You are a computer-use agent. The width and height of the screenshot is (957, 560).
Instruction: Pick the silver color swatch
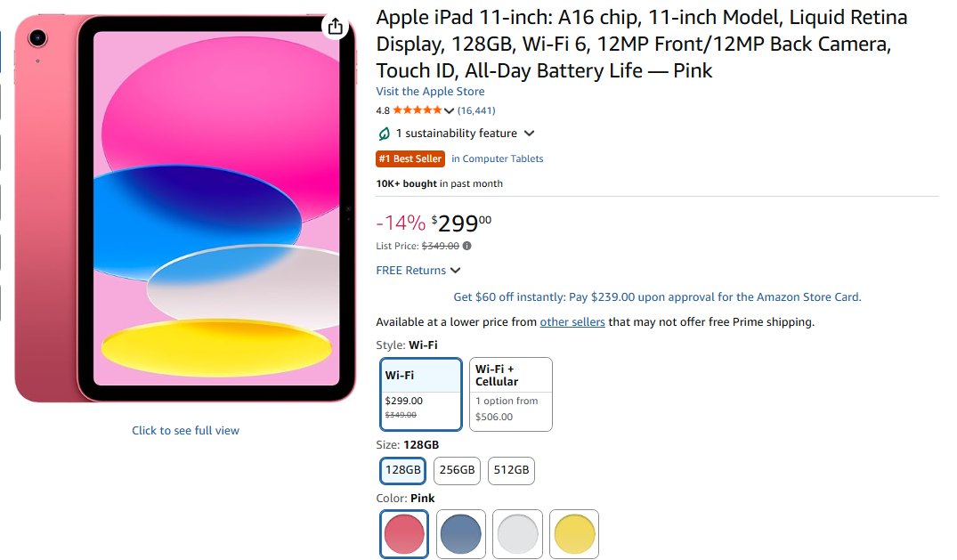518,534
